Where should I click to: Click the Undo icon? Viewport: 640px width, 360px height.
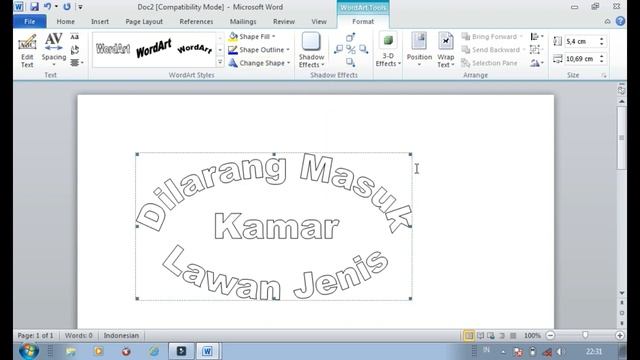48,7
